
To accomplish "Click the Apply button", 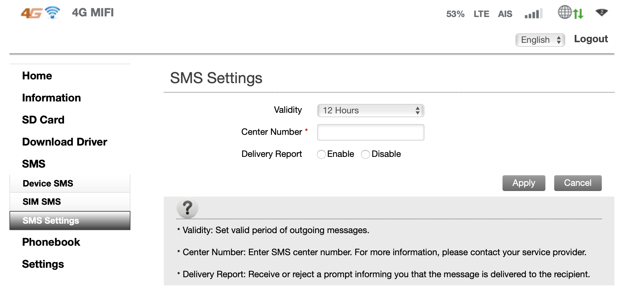I will (524, 183).
